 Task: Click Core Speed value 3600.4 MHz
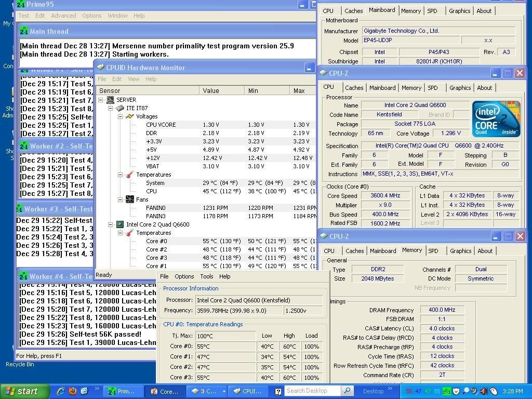(x=385, y=195)
